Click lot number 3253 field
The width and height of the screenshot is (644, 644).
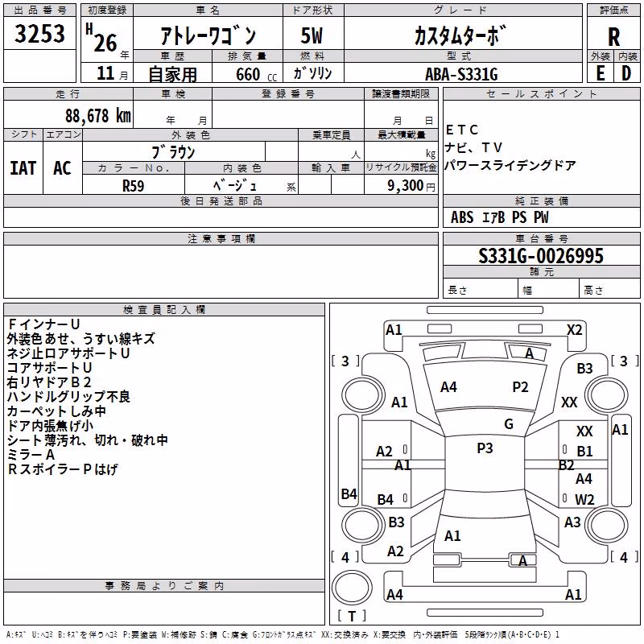coord(39,33)
